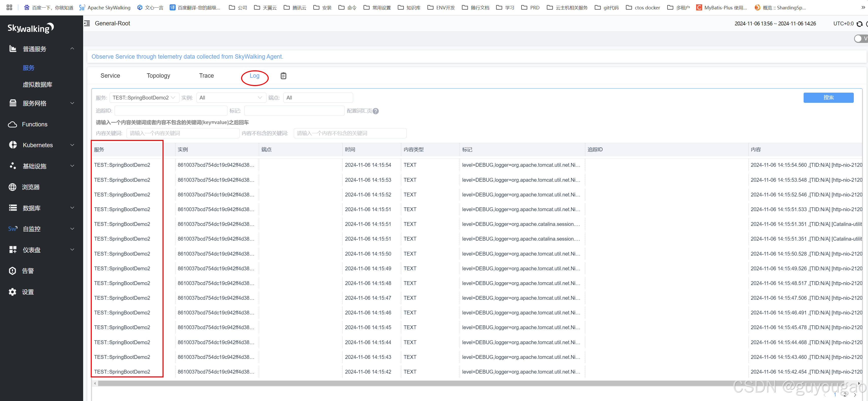Collapse the left sidebar via the collapse icon
Screen dimensions: 868x401
tap(87, 23)
